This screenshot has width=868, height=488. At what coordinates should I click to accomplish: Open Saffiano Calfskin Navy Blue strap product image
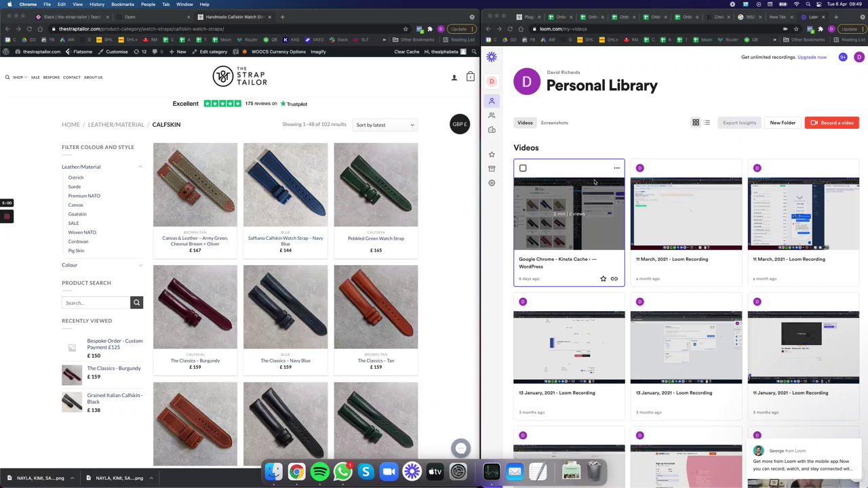[285, 184]
